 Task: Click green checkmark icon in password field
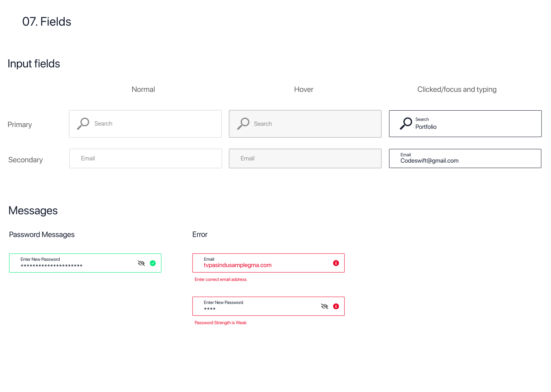click(153, 263)
